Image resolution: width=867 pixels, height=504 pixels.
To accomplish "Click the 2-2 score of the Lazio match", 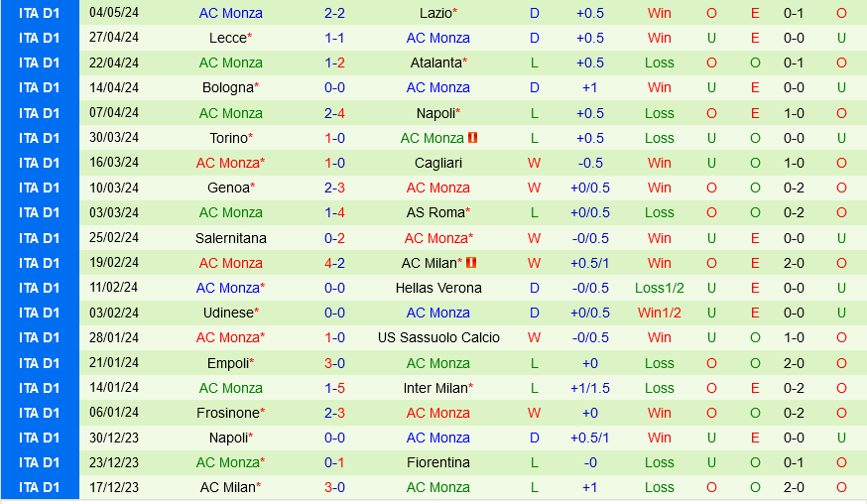I will coord(334,13).
